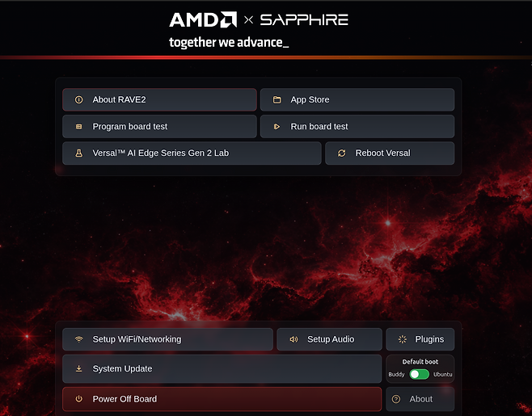This screenshot has height=416, width=532.
Task: Click the WiFi icon for networking setup
Action: [78, 339]
